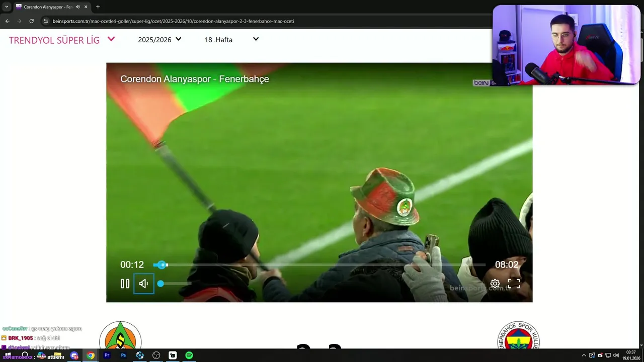
Task: Mute the tab using the speaker icon
Action: 78,7
